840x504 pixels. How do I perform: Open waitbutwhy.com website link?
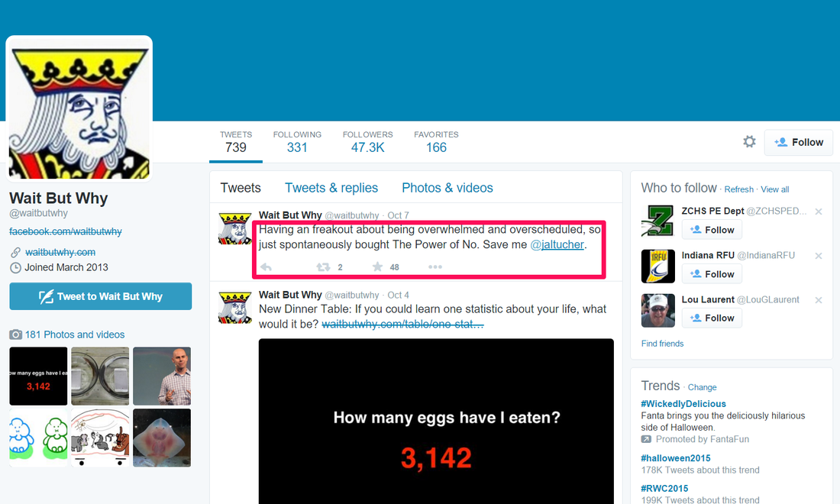[60, 252]
